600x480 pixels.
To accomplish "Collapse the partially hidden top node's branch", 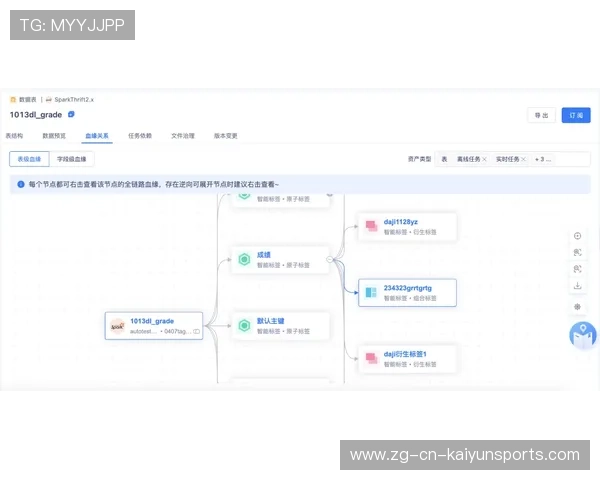I will (x=330, y=194).
